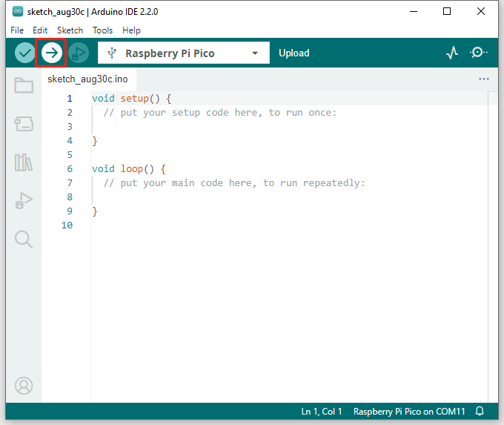The width and height of the screenshot is (504, 425).
Task: Open the Help menu
Action: click(x=131, y=30)
